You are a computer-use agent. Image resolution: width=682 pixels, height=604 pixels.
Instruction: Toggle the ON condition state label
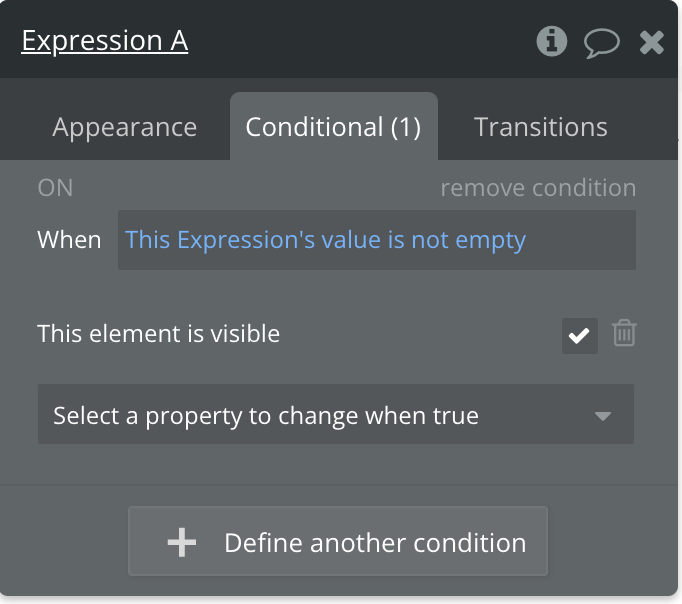(55, 188)
